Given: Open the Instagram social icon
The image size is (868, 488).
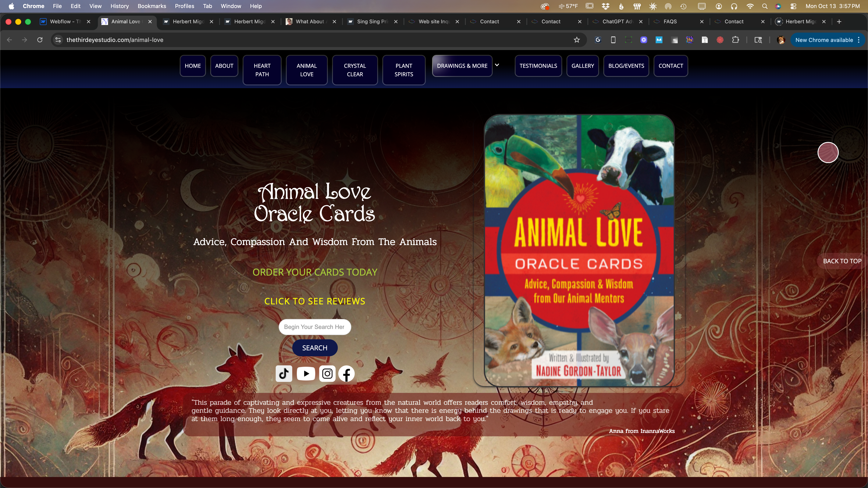Looking at the screenshot, I should point(327,373).
